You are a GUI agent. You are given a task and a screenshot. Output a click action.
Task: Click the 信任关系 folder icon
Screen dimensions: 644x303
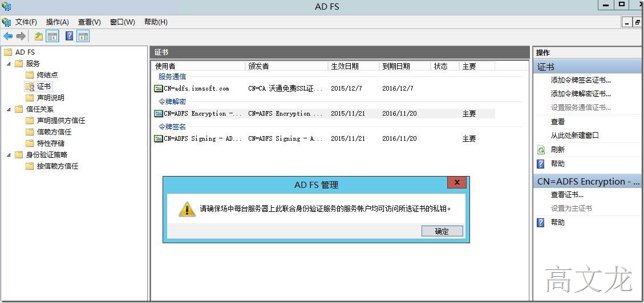tap(19, 109)
